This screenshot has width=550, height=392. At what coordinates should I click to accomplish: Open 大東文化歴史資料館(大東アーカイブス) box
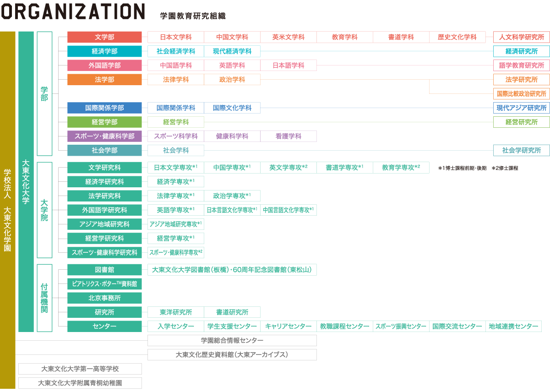[x=232, y=355]
